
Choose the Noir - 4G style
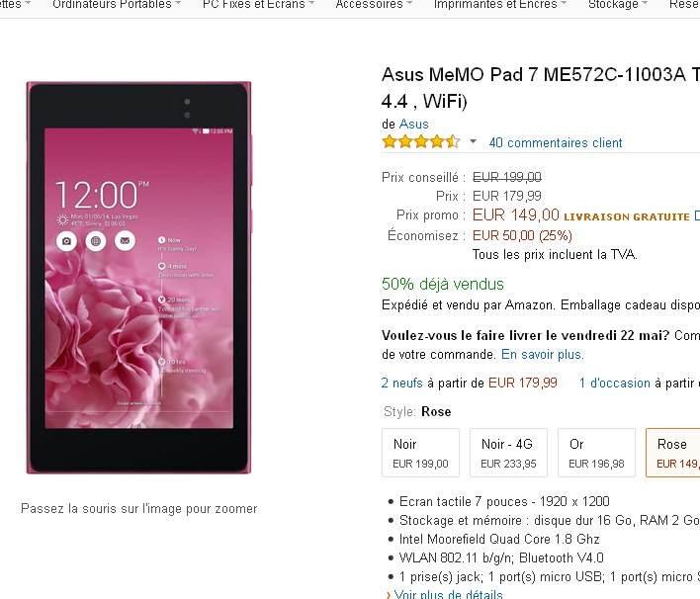click(x=508, y=453)
